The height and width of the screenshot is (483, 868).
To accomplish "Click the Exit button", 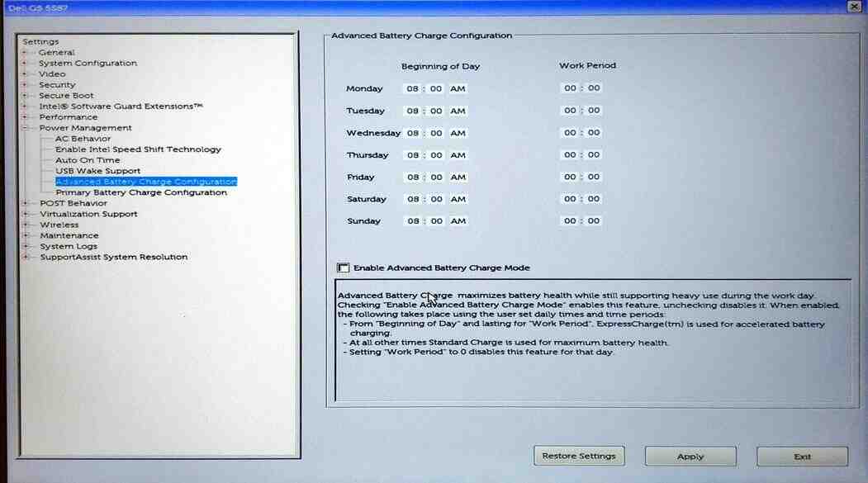I will (x=802, y=457).
